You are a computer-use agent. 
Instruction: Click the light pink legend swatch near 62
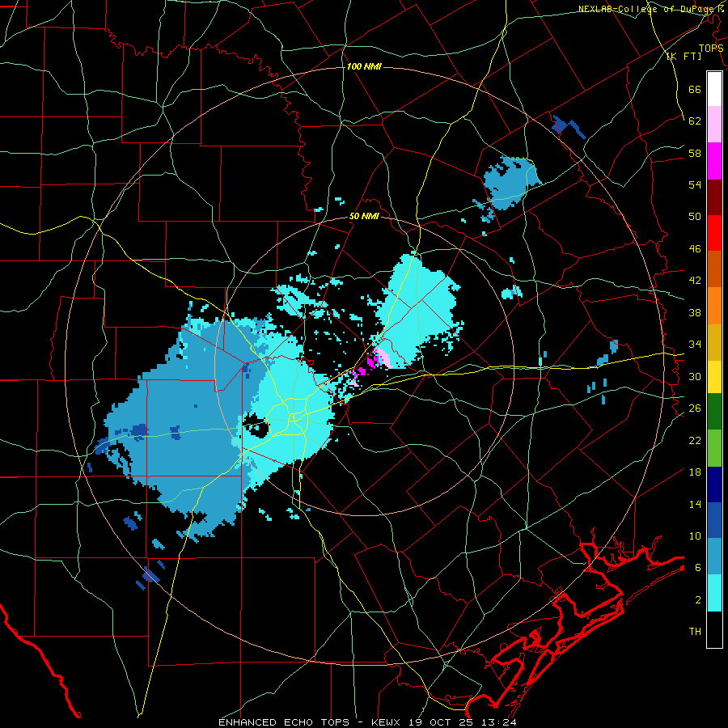[x=714, y=124]
